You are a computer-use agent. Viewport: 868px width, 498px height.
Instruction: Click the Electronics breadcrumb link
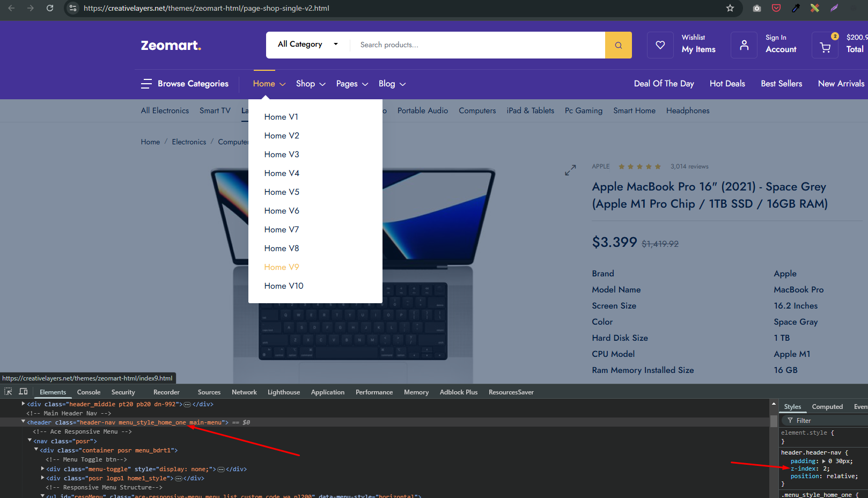coord(189,142)
